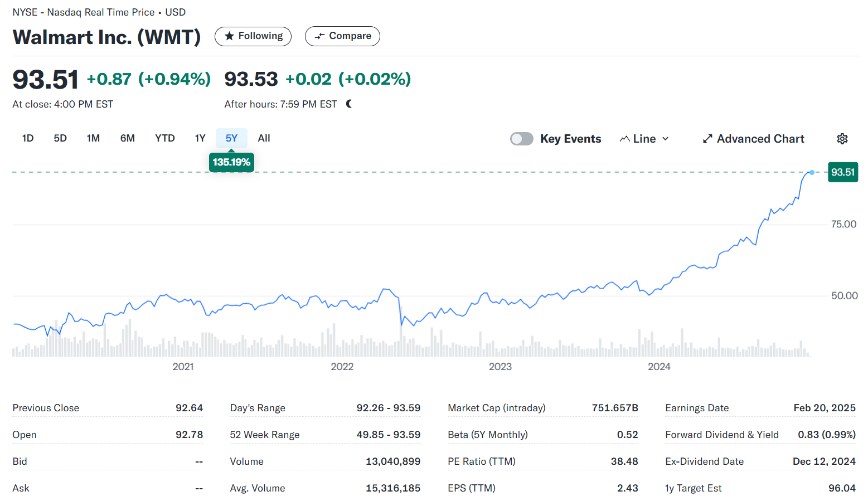Screen dimensions: 868x501
Task: Click the Previous Close value 92.64
Action: coord(189,408)
